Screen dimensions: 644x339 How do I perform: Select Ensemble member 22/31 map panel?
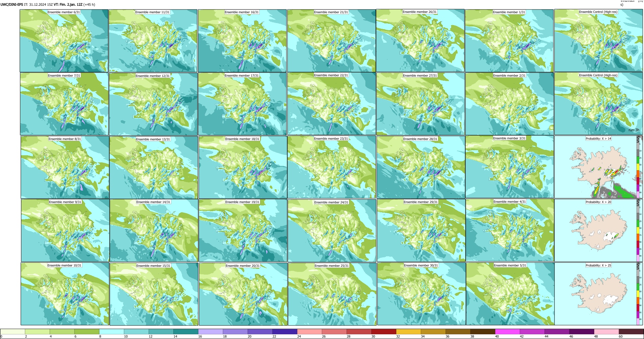[331, 104]
